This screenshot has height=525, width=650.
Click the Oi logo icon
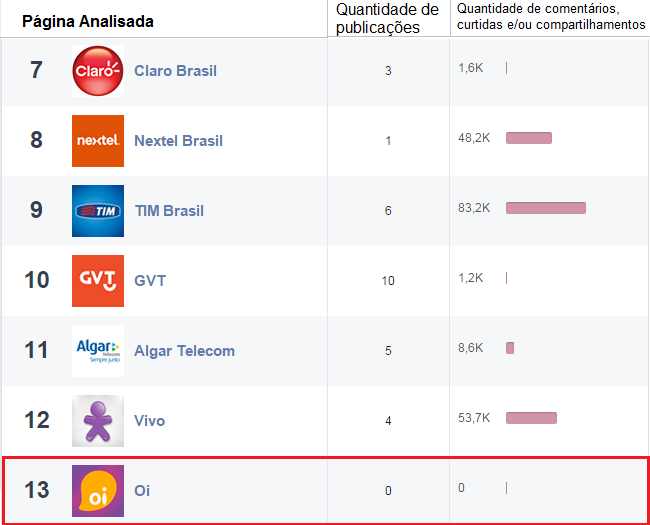(98, 490)
